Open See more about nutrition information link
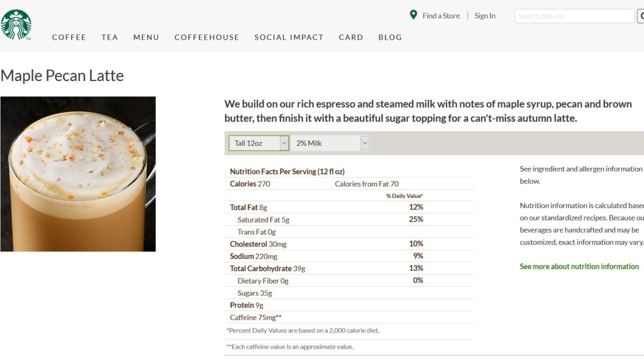Image resolution: width=644 pixels, height=362 pixels. (x=580, y=267)
